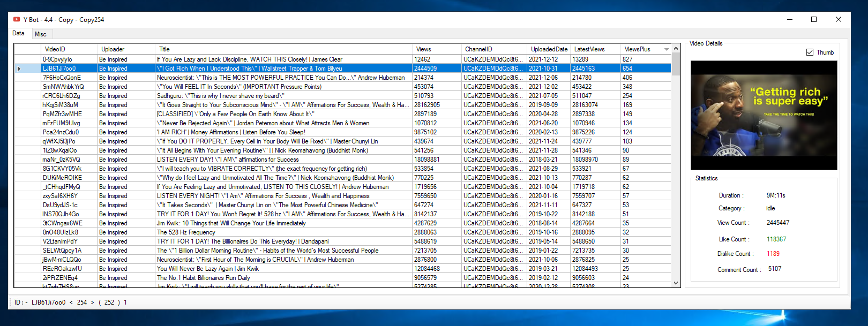This screenshot has height=326, width=868.
Task: Click the table scrollbar up arrow
Action: pyautogui.click(x=676, y=49)
